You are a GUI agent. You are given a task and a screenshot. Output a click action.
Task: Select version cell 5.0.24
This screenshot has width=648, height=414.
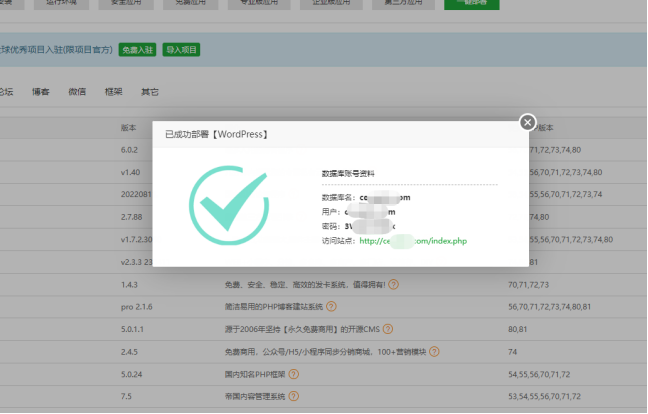[x=131, y=374]
